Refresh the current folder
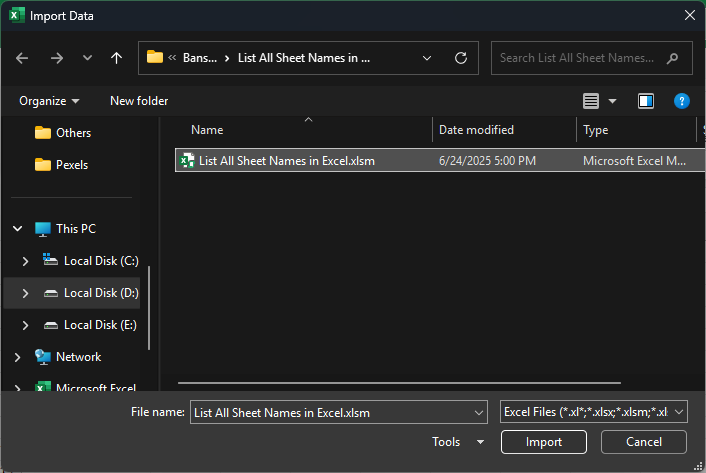The width and height of the screenshot is (706, 473). point(461,58)
